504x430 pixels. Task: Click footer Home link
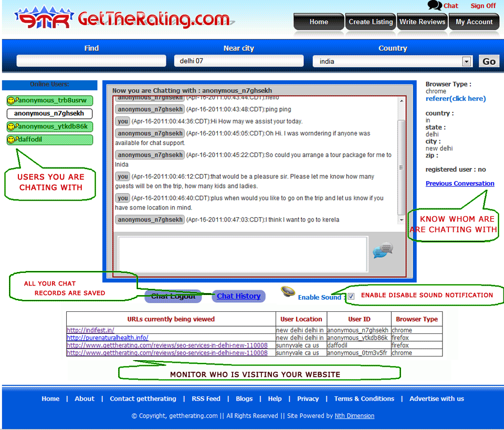point(50,399)
